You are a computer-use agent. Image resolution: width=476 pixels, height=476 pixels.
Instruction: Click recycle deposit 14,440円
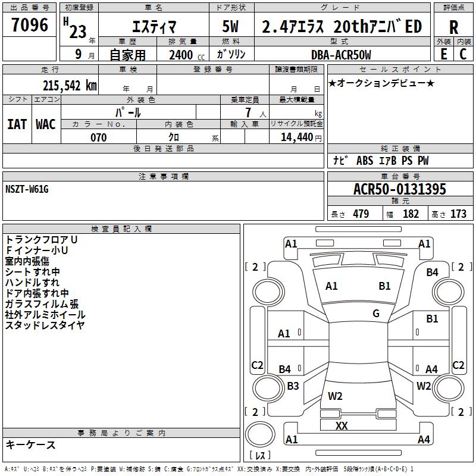click(301, 137)
